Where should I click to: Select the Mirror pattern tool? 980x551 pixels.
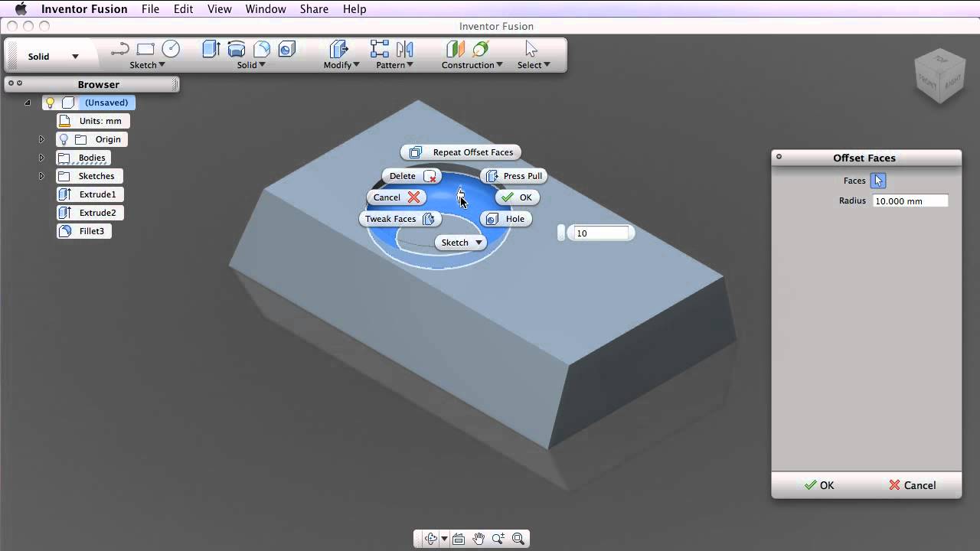[x=405, y=49]
